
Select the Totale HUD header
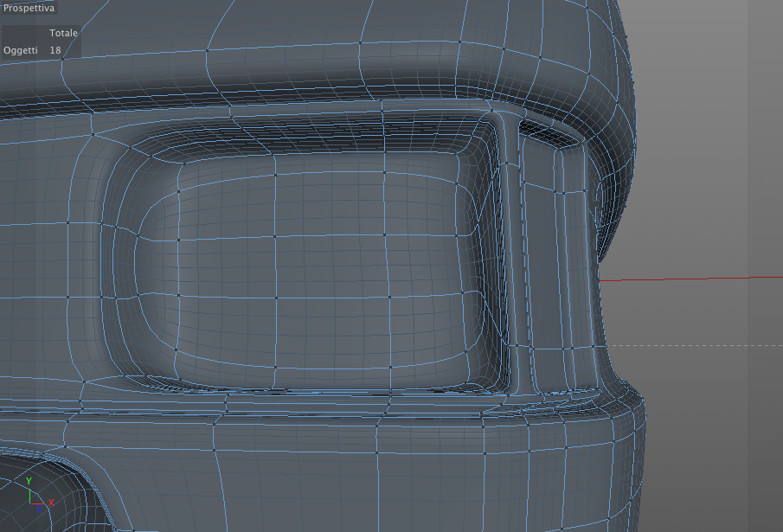pyautogui.click(x=63, y=33)
